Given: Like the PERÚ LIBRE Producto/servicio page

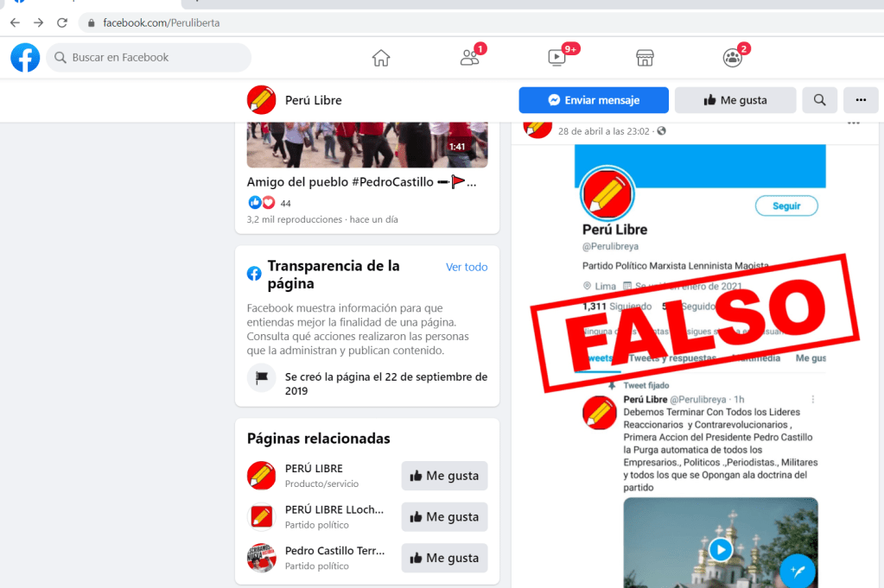Looking at the screenshot, I should point(444,476).
